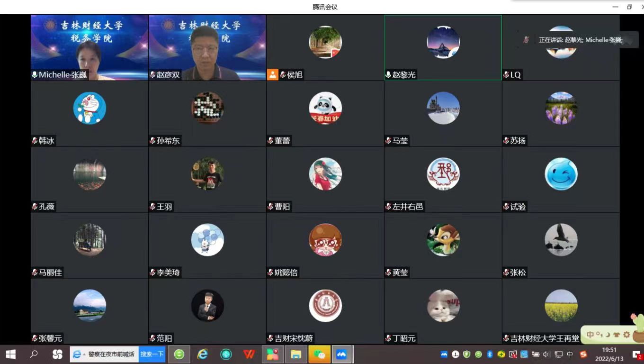Open File Explorer from the taskbar
This screenshot has height=364, width=644.
[296, 355]
